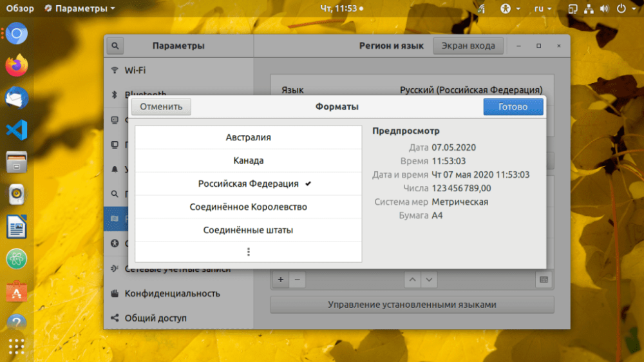Click the Отменить button
This screenshot has height=362, width=644.
click(x=161, y=107)
